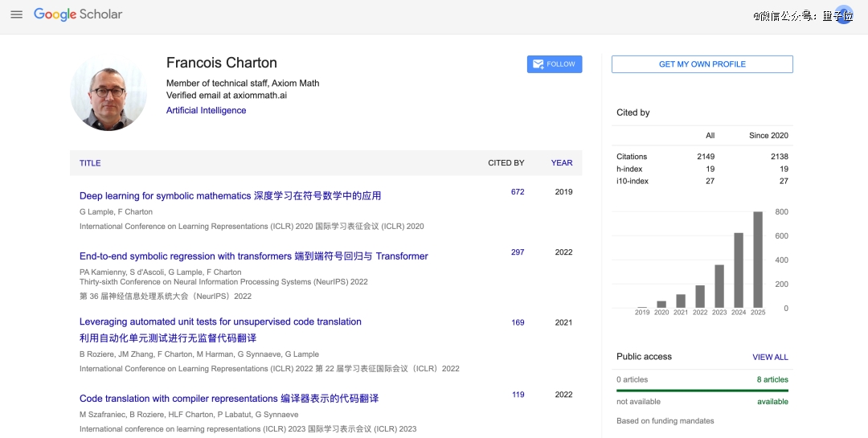Viewport: 868px width, 438px height.
Task: View the 672 citations count link
Action: 517,192
